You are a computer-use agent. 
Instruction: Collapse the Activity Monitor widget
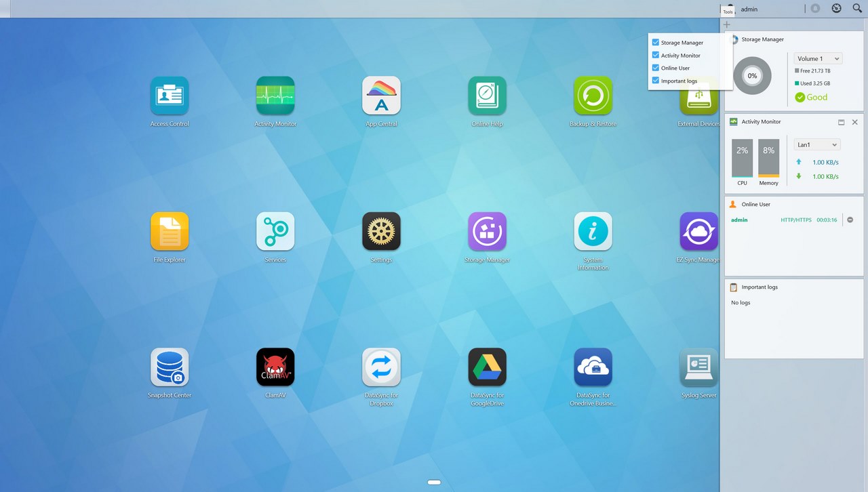click(x=841, y=122)
